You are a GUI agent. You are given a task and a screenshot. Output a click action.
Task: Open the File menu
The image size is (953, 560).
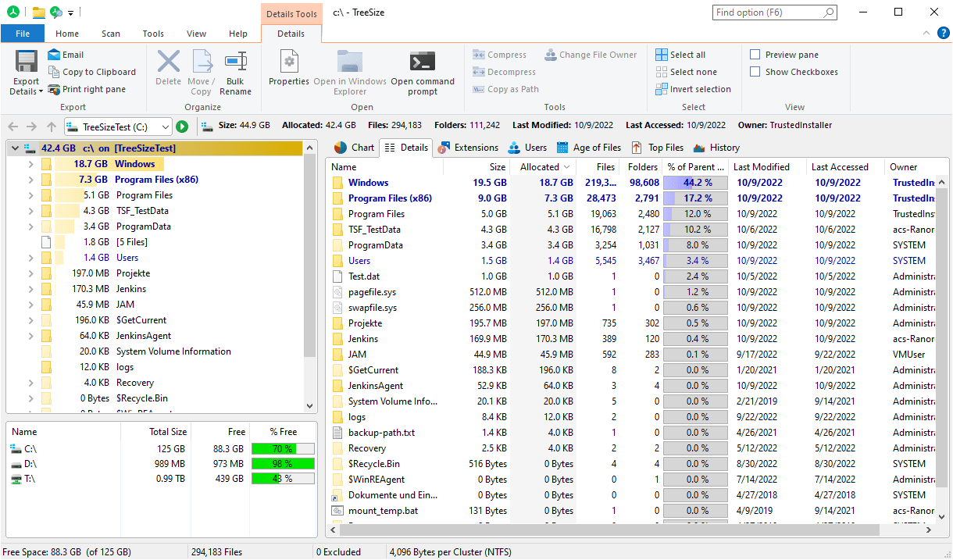[23, 34]
